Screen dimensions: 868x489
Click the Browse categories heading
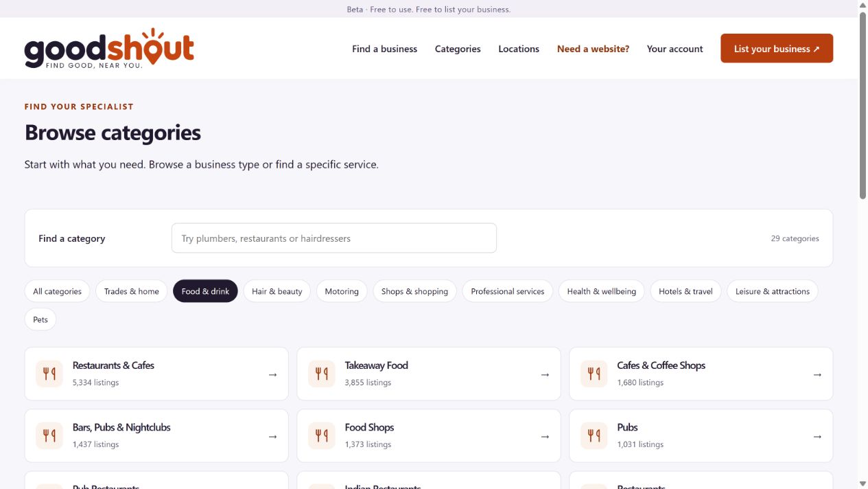click(x=113, y=133)
